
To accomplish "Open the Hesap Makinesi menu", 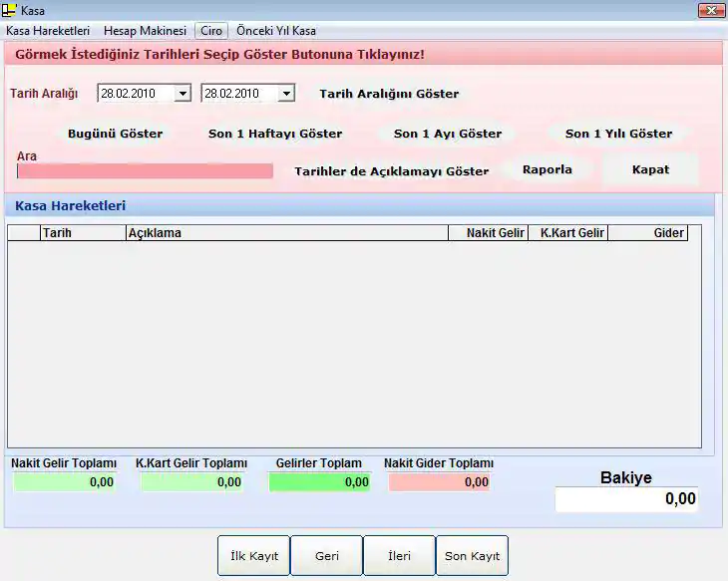I will pos(145,31).
